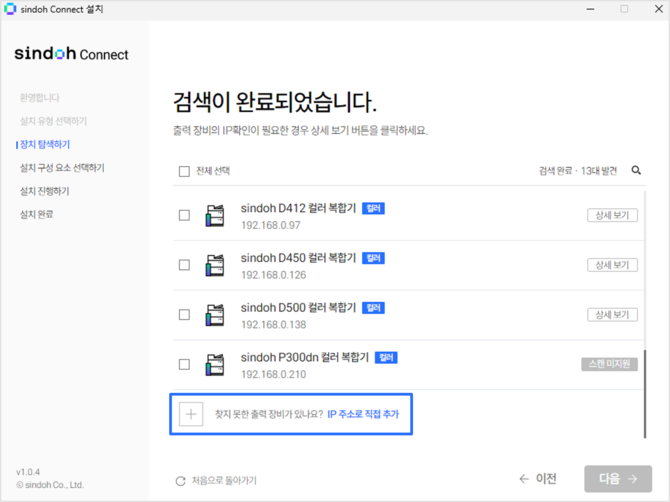Image resolution: width=670 pixels, height=502 pixels.
Task: Click the sindoh D500 컬러 복합기 name
Action: coord(298,308)
